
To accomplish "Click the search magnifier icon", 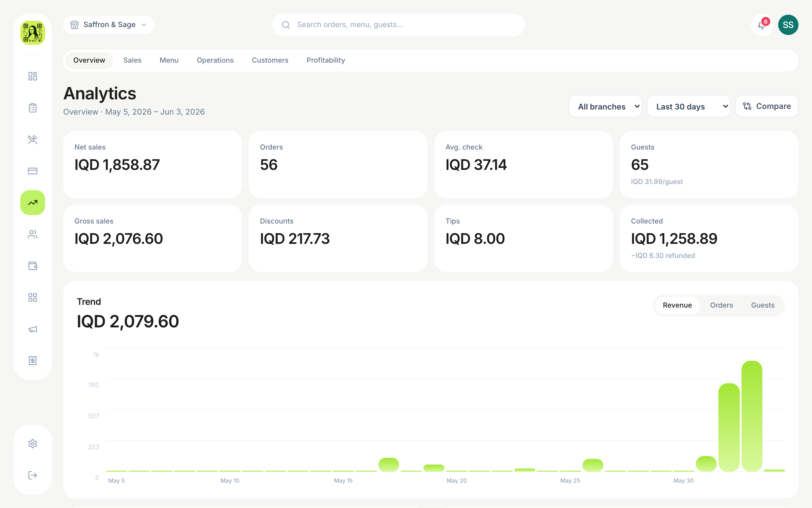I will click(286, 25).
